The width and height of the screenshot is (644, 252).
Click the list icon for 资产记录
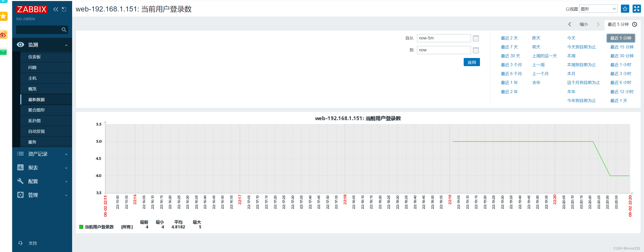20,154
